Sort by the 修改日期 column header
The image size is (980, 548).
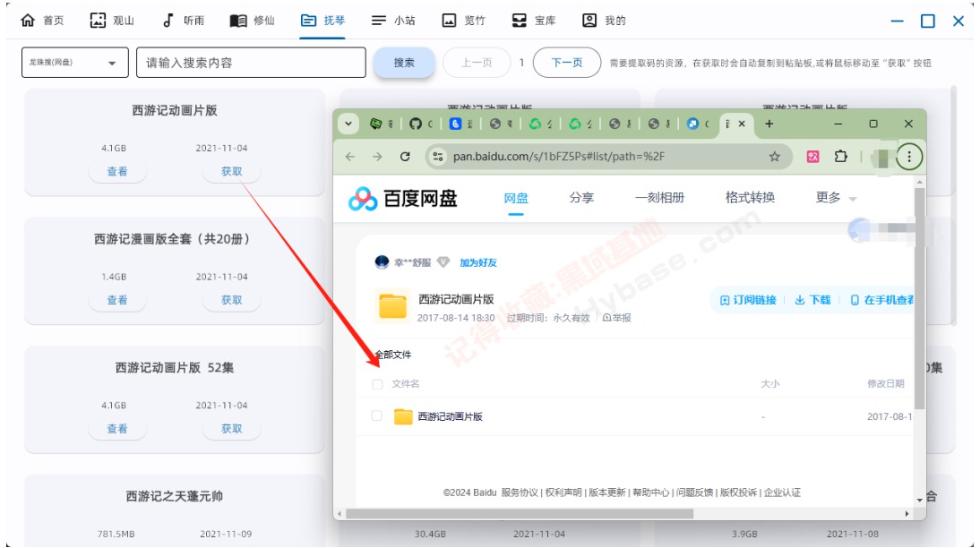tap(886, 383)
